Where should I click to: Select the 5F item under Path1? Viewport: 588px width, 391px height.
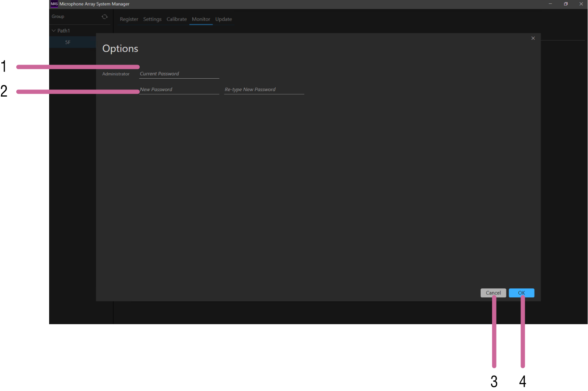tap(68, 42)
